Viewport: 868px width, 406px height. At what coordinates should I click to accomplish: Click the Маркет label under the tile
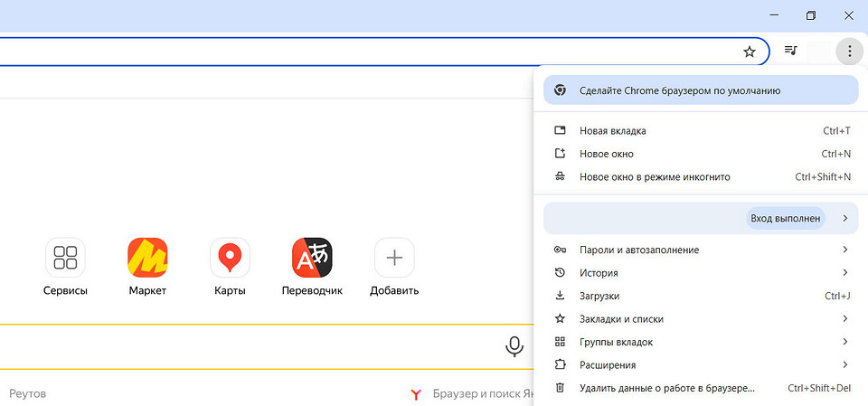[x=147, y=290]
